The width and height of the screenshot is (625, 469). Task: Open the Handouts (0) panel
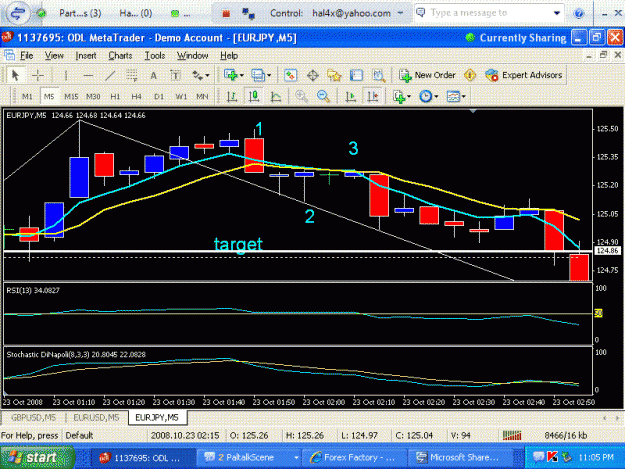pos(136,13)
